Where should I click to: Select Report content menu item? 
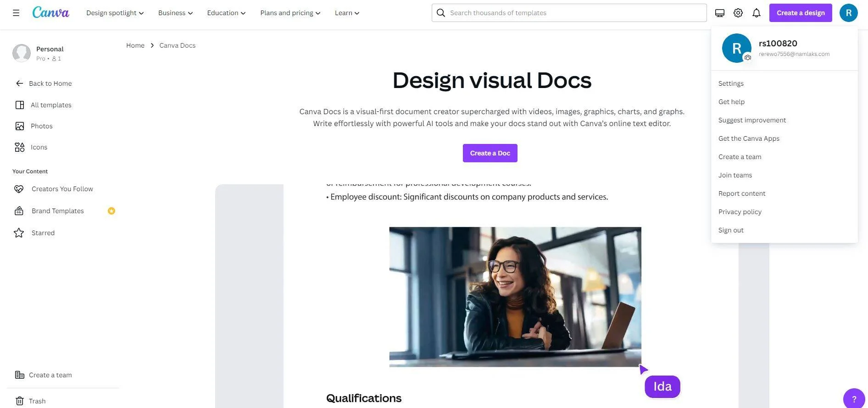pos(784,193)
